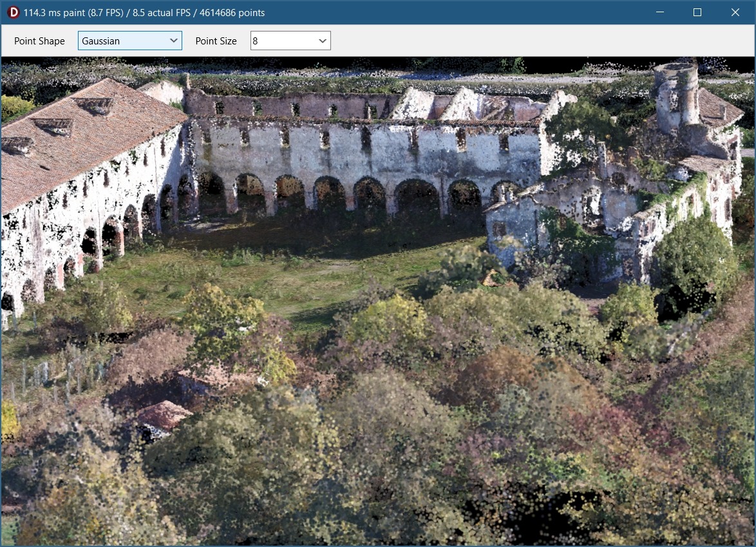Click the round tower in the point cloud view
Image resolution: width=756 pixels, height=547 pixels.
pos(677,98)
